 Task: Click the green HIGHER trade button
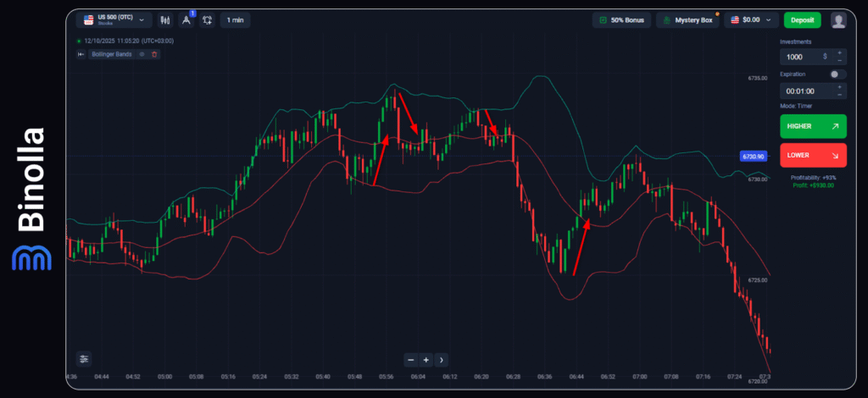point(813,126)
